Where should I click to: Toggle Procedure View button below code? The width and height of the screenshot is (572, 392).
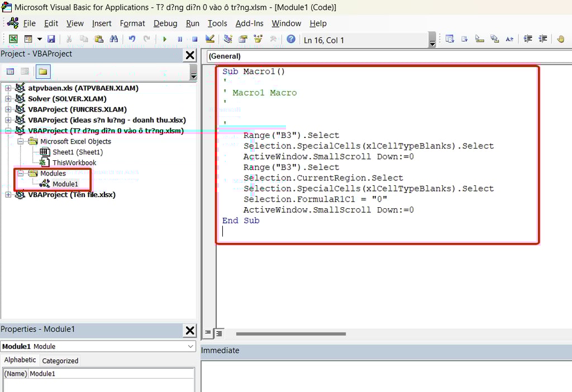pos(208,333)
